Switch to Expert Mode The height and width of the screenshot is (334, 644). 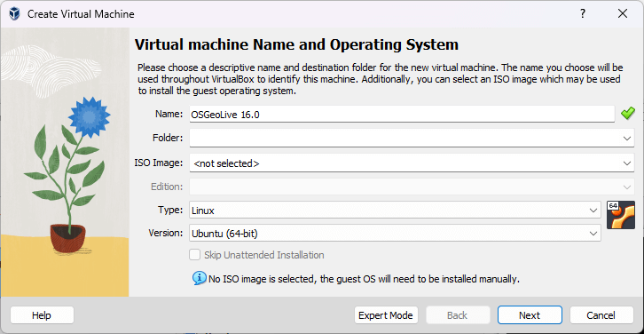click(386, 315)
